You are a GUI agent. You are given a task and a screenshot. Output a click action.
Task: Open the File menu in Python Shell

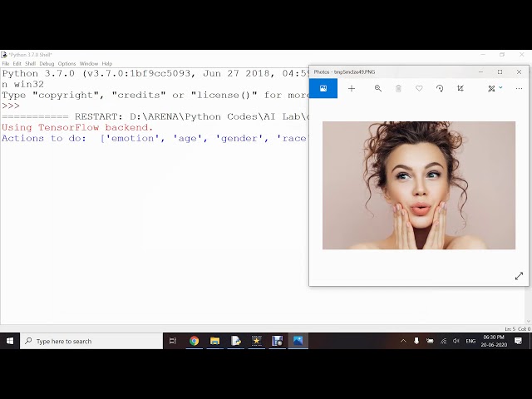(6, 63)
